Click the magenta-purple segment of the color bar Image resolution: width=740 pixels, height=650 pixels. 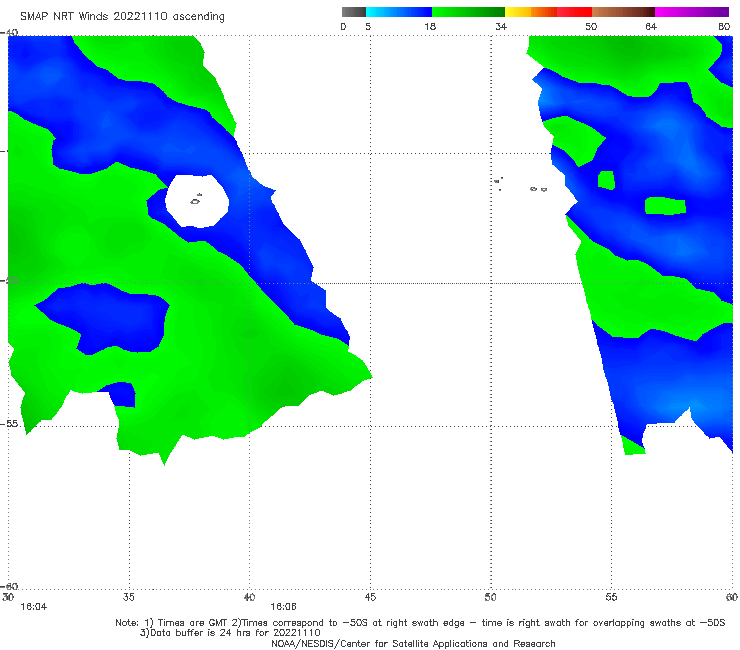(692, 12)
